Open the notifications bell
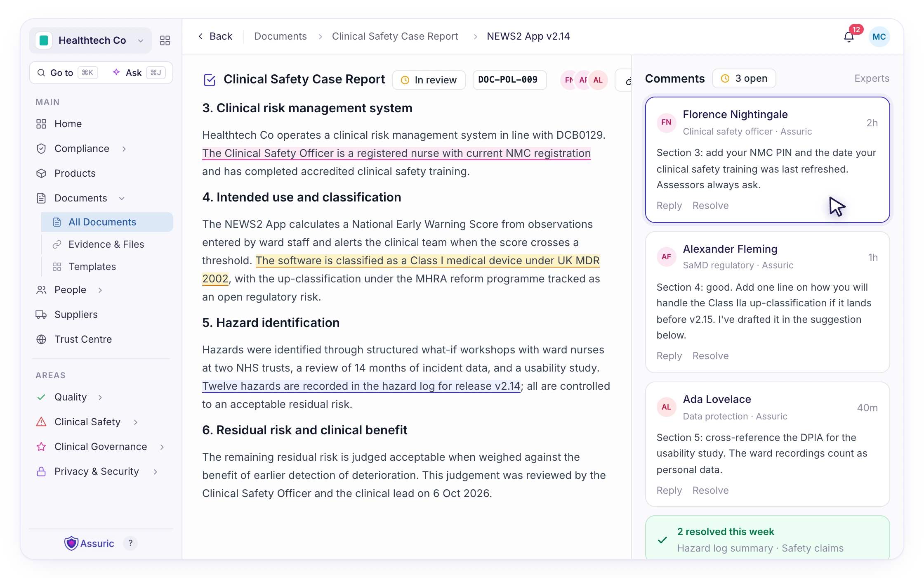The image size is (924, 578). (849, 37)
